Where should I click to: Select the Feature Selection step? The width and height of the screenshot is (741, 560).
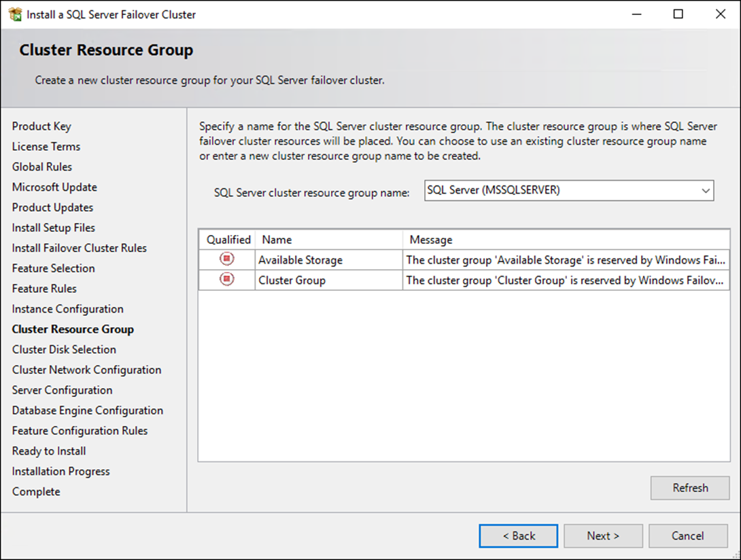pos(54,268)
